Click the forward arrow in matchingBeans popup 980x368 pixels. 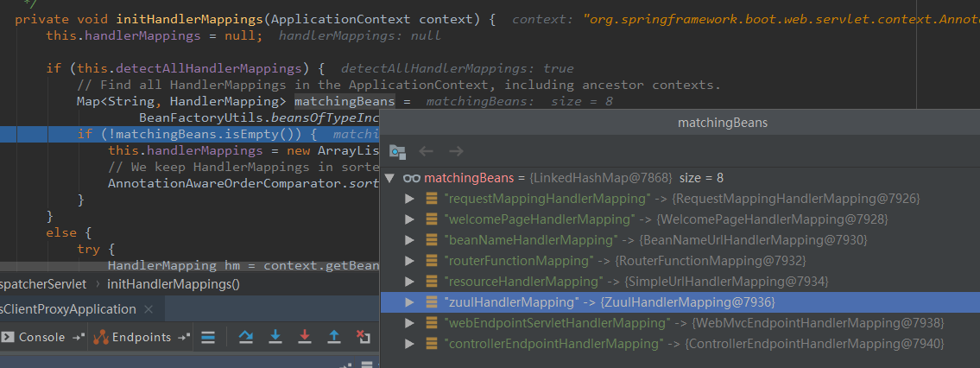456,151
